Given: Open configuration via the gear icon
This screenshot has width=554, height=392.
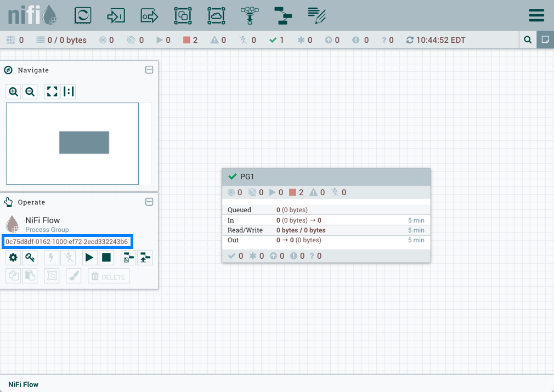Looking at the screenshot, I should pos(13,258).
